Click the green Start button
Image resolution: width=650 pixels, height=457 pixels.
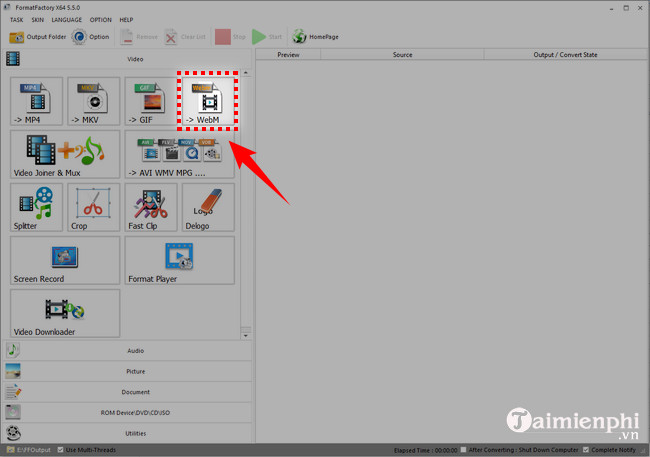pos(267,37)
